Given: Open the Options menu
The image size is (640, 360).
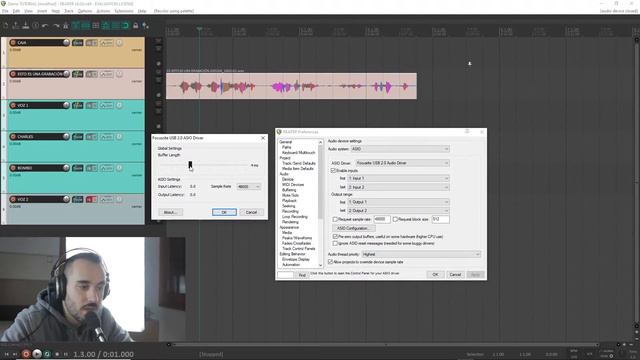Looking at the screenshot, I should (x=84, y=11).
